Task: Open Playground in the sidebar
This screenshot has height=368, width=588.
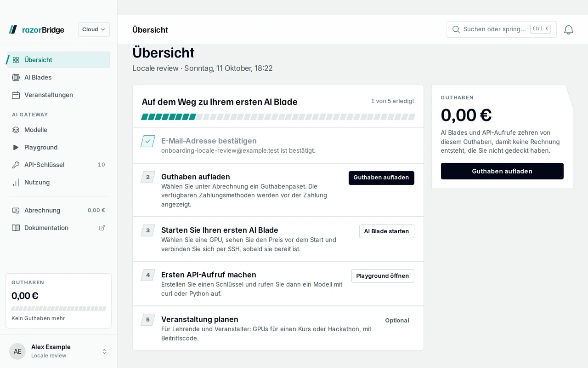Action: point(58,147)
